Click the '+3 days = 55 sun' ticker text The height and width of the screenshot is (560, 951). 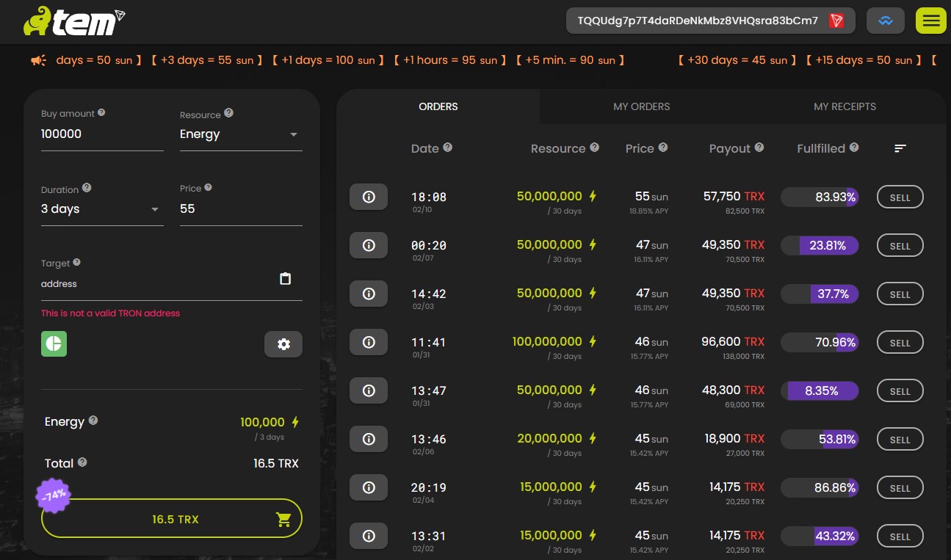(x=207, y=60)
